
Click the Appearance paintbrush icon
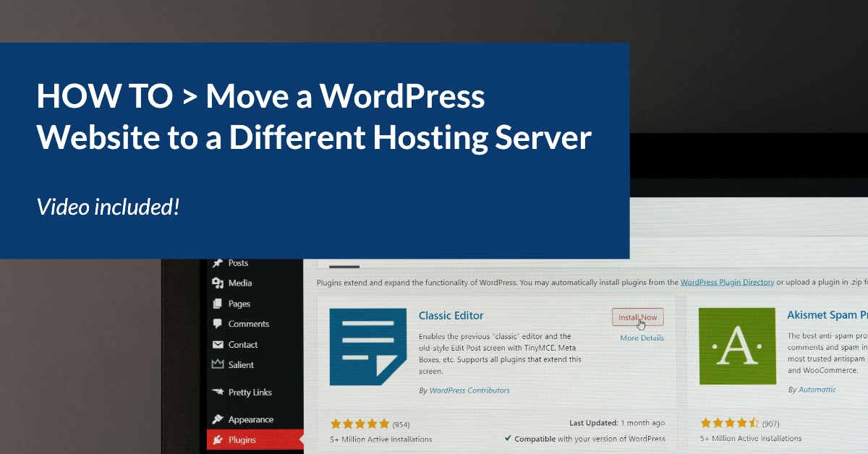[217, 419]
